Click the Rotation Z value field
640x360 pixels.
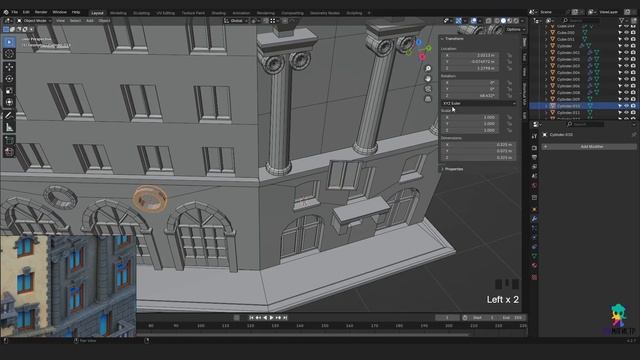tap(469, 96)
